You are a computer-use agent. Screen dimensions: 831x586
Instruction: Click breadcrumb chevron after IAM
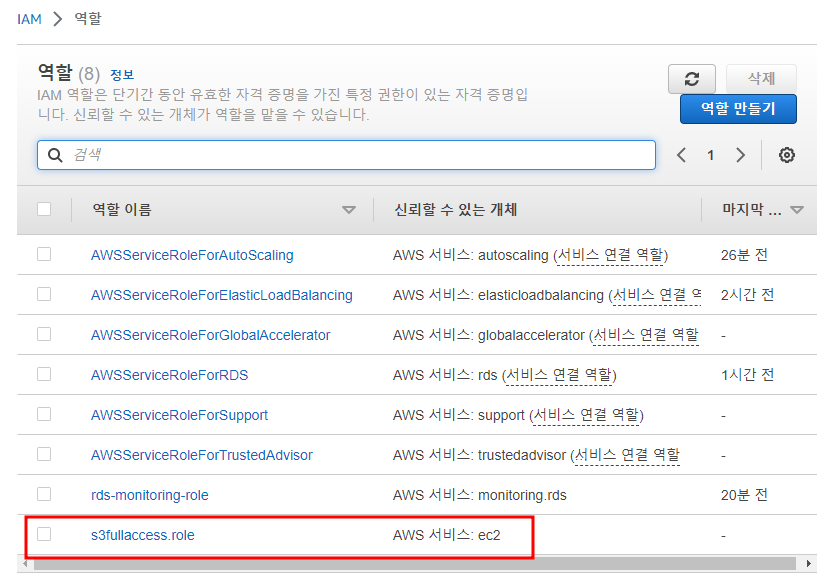pos(57,19)
